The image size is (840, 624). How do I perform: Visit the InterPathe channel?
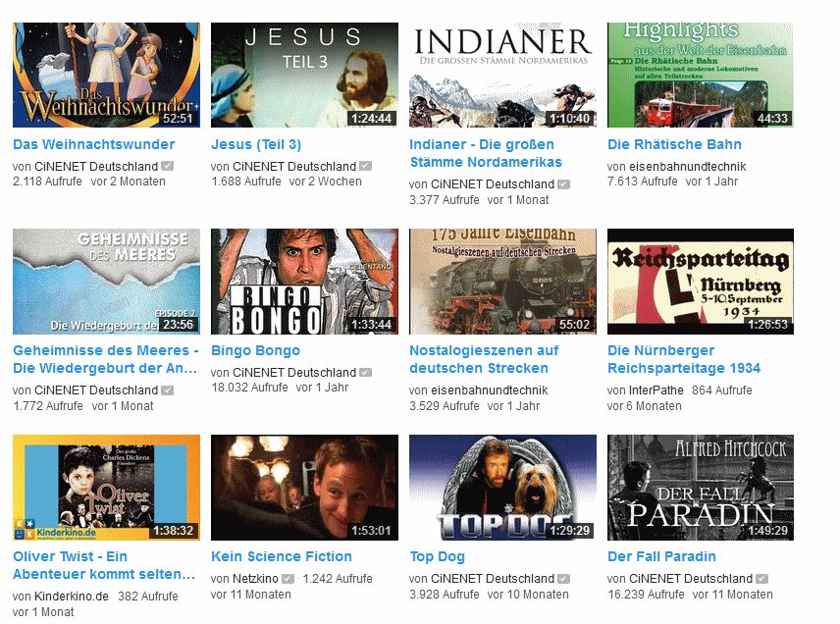point(656,390)
